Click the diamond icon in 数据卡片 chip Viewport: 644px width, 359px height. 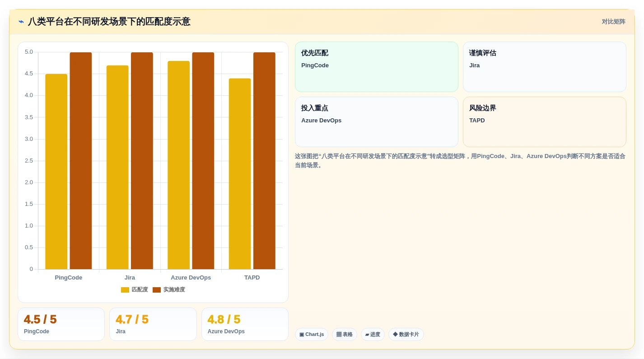point(395,335)
